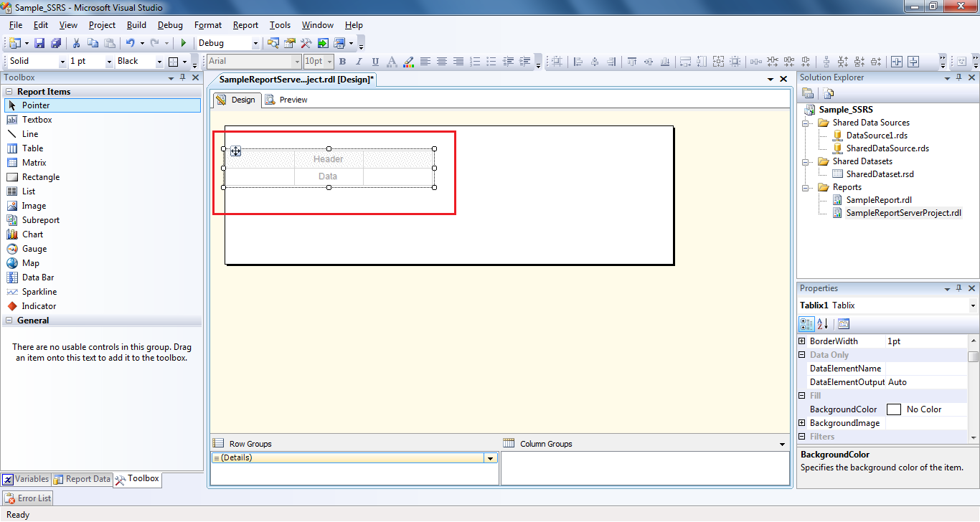Image resolution: width=980 pixels, height=522 pixels.
Task: Close the SampleReportServerProject.rdl document tab
Action: (783, 79)
